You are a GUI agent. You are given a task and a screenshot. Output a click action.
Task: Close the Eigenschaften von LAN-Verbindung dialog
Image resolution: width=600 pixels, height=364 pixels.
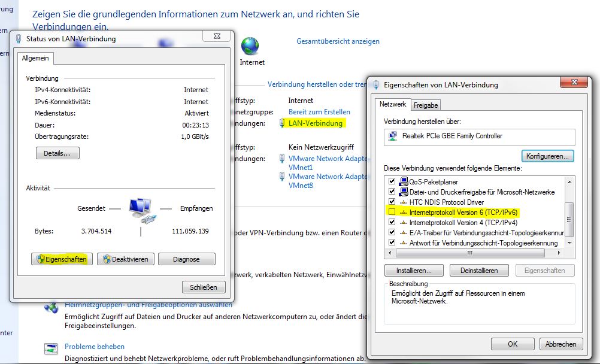pos(574,82)
